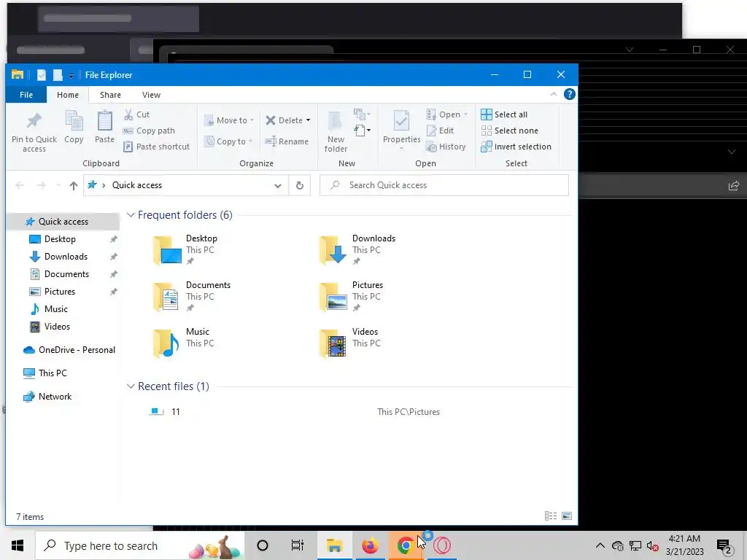Select Network in navigation pane
Image resolution: width=747 pixels, height=560 pixels.
(x=55, y=397)
